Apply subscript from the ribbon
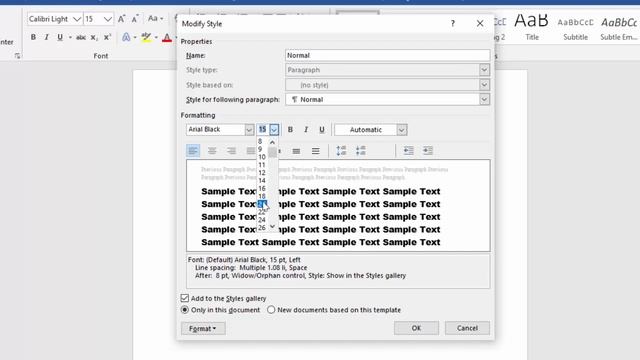640x360 pixels. pyautogui.click(x=94, y=37)
